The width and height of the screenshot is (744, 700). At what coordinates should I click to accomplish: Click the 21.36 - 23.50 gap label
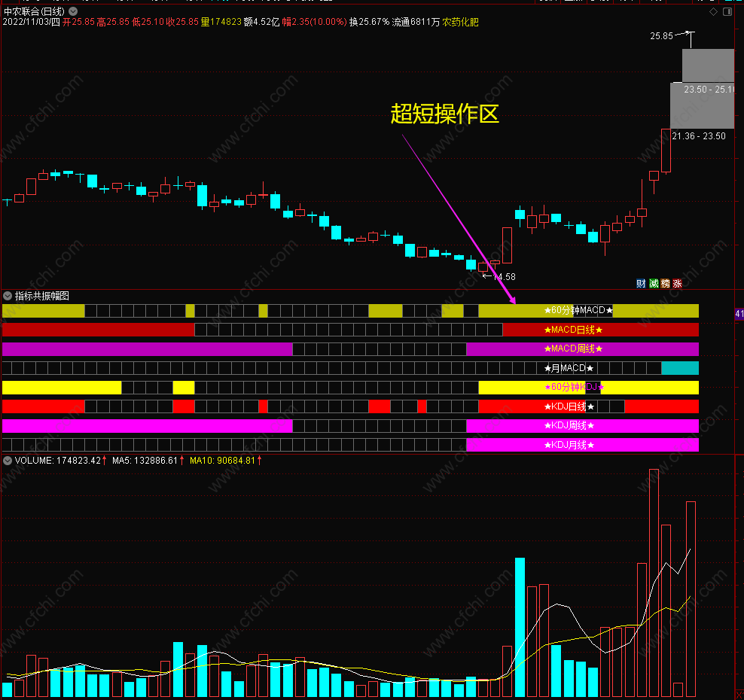click(699, 136)
